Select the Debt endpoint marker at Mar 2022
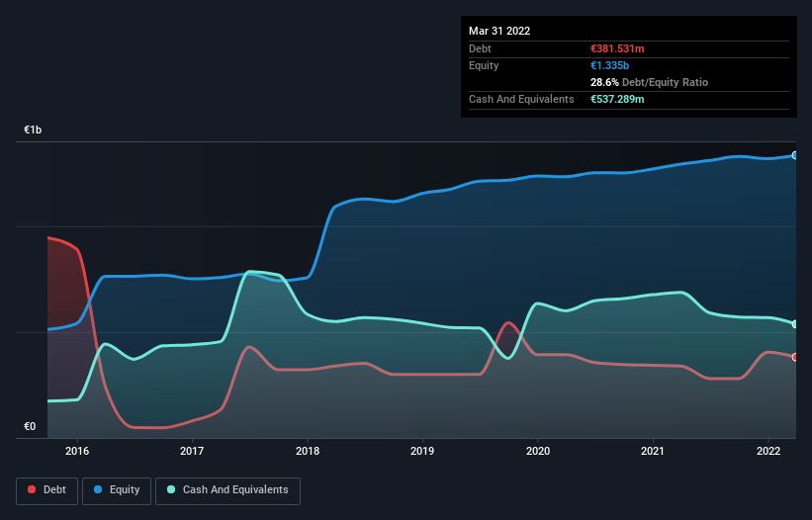812x520 pixels. pyautogui.click(x=794, y=357)
